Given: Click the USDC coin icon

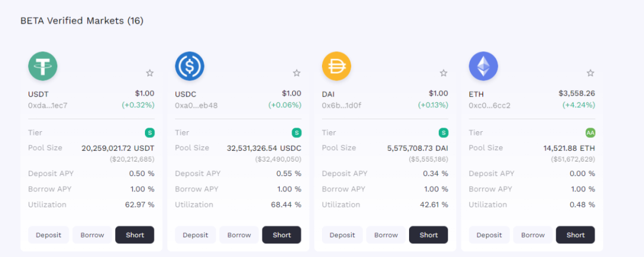Looking at the screenshot, I should pyautogui.click(x=190, y=66).
